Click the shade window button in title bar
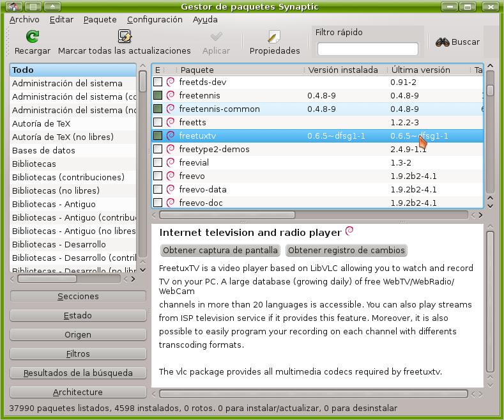This screenshot has height=420, width=504. coord(52,6)
